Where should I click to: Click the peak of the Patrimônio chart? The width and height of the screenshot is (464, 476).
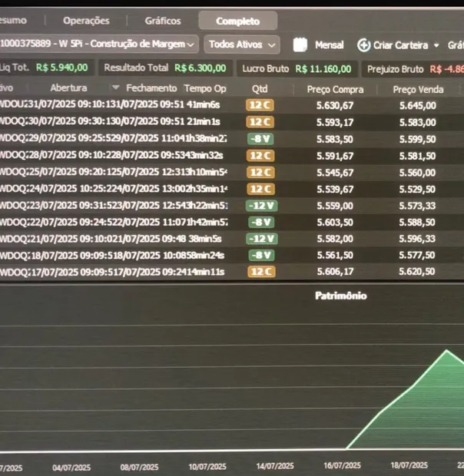click(x=446, y=350)
